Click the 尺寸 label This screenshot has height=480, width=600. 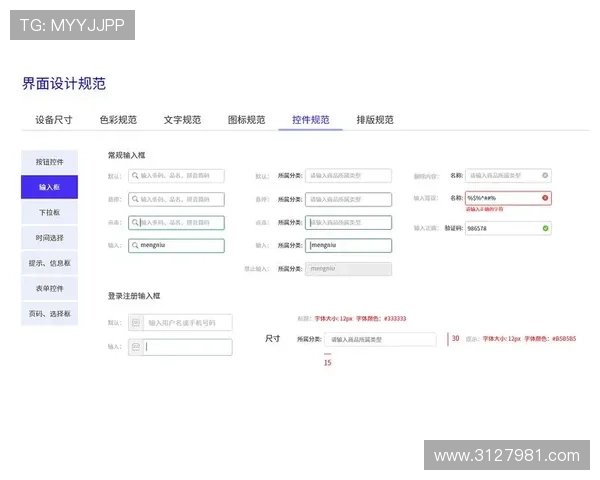pyautogui.click(x=272, y=338)
